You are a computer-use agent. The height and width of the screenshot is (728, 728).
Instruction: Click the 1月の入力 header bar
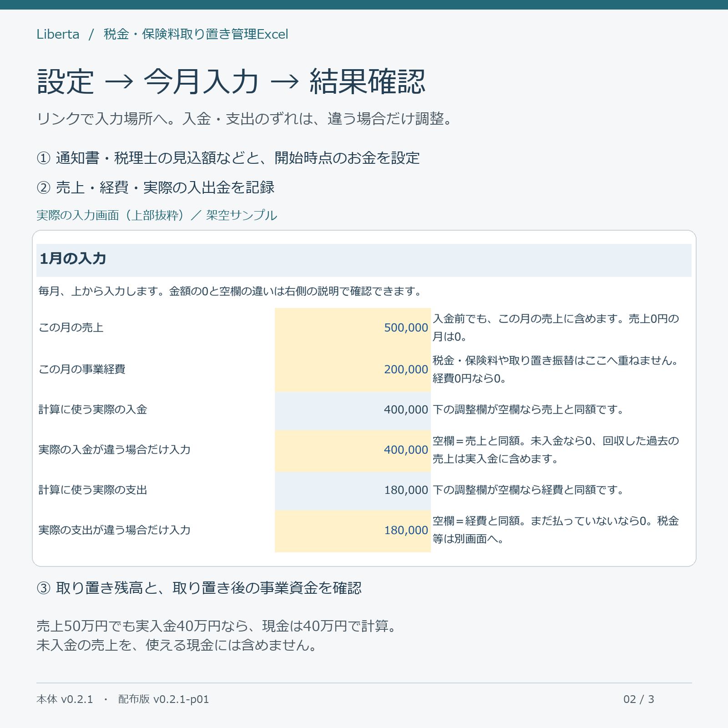pos(364,260)
